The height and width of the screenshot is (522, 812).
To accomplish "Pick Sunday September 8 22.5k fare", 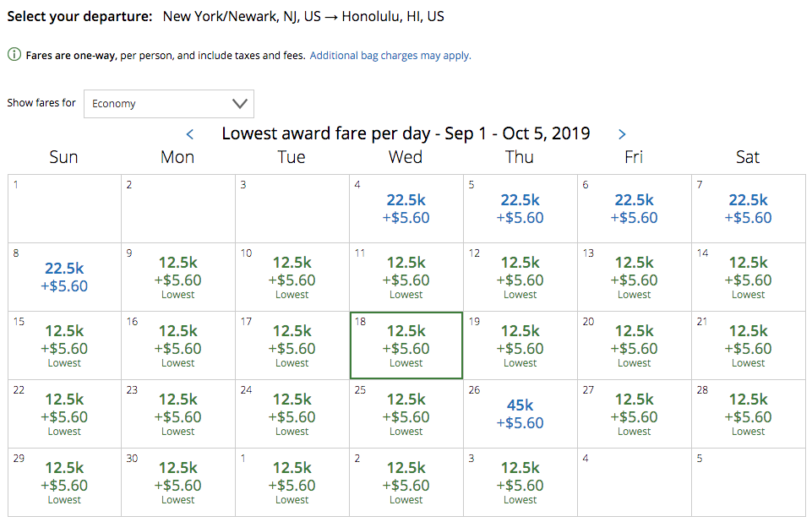I will tap(64, 277).
